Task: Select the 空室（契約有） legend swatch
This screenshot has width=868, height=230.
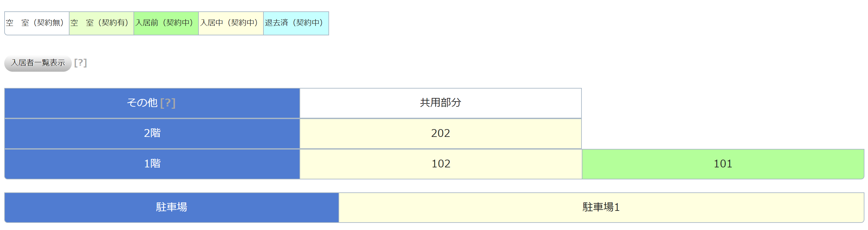Action: point(101,23)
